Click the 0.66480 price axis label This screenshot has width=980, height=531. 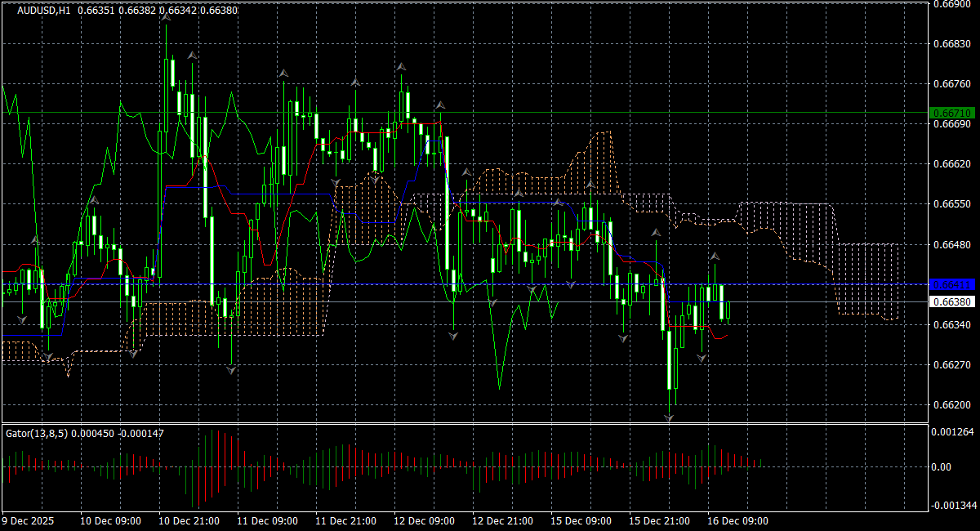(x=952, y=244)
